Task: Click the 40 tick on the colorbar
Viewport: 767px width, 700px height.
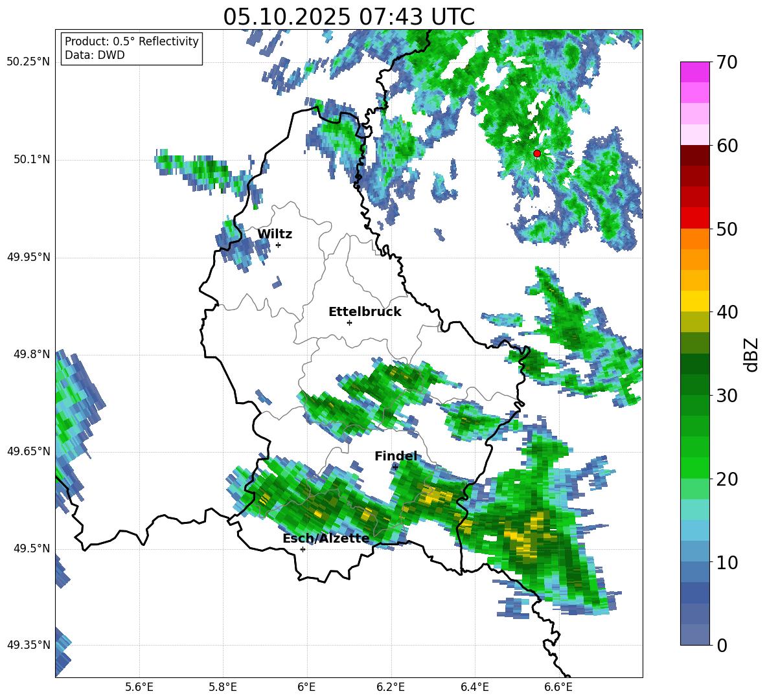Action: 727,312
